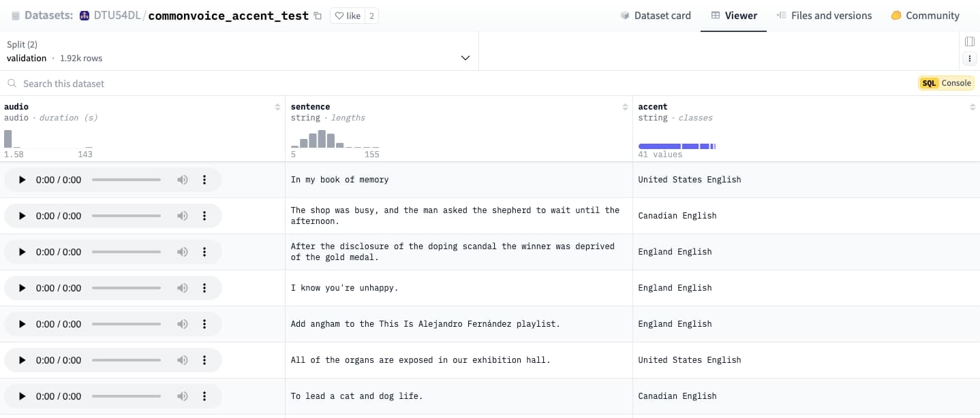This screenshot has height=418, width=980.
Task: Select the Hugging Face datasets icon
Action: (x=14, y=14)
